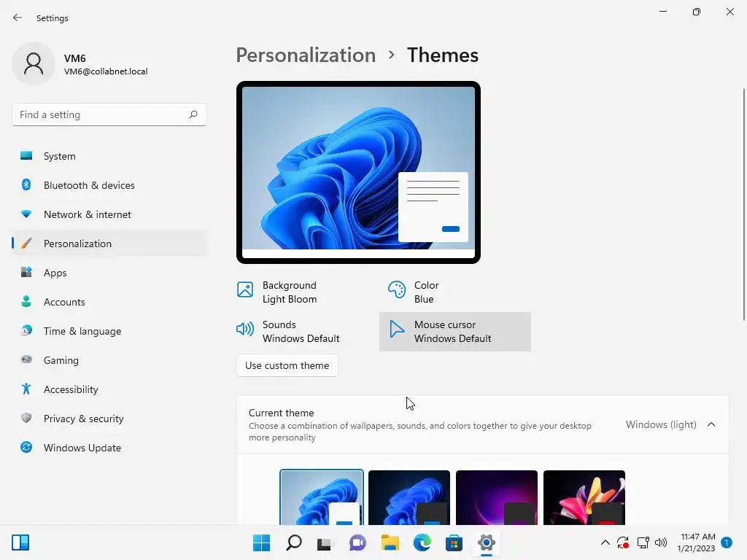Open Widgets from the taskbar
The image size is (747, 560).
coord(20,542)
